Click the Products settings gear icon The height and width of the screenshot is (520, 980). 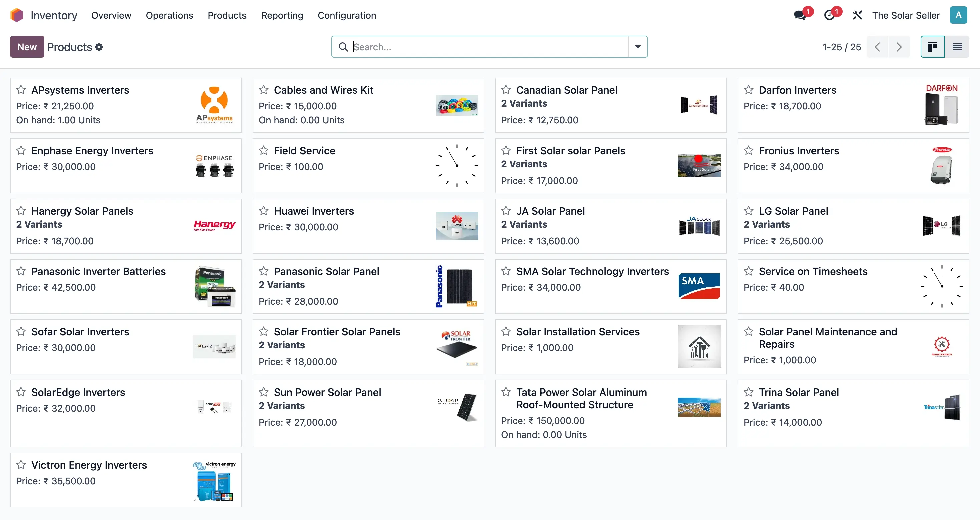tap(99, 47)
